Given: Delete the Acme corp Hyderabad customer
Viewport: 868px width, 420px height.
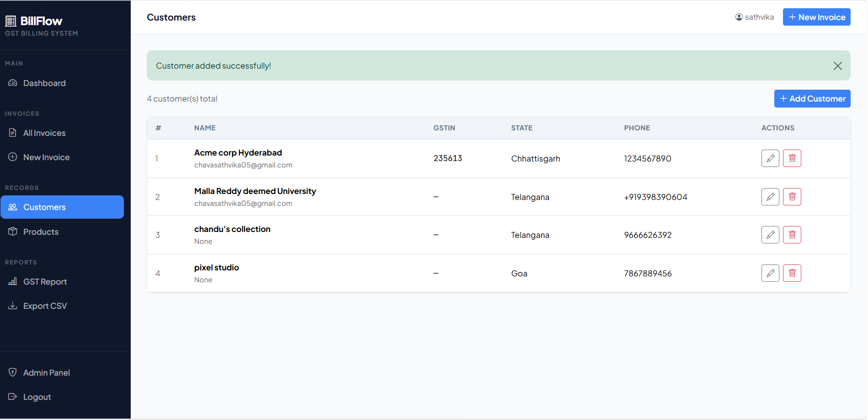Looking at the screenshot, I should [792, 158].
